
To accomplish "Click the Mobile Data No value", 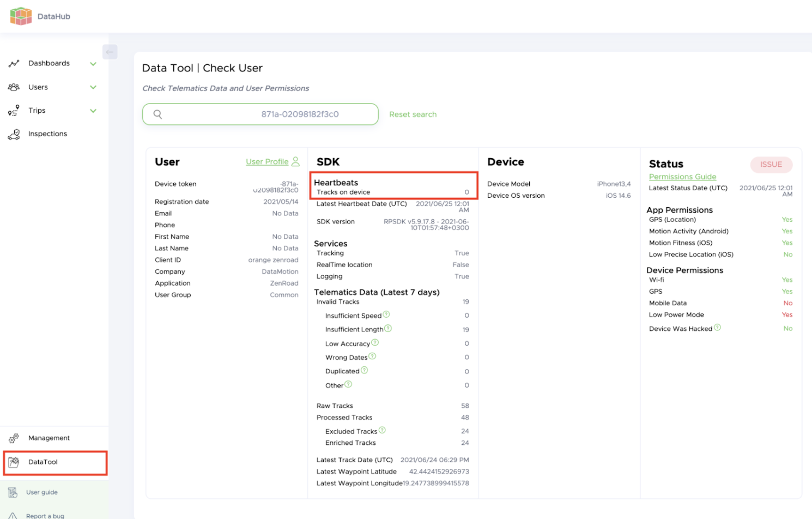I will point(788,303).
